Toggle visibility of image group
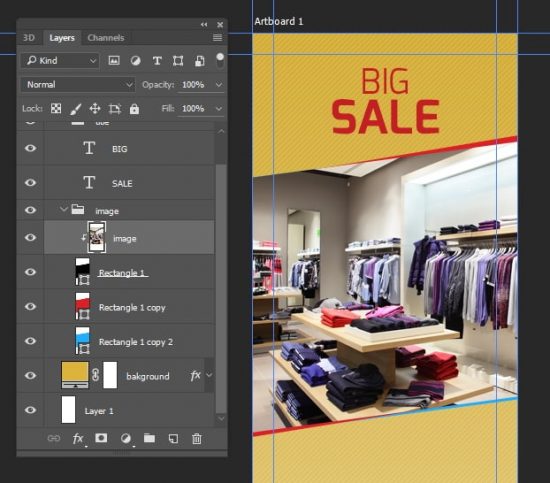The image size is (550, 483). pos(31,210)
